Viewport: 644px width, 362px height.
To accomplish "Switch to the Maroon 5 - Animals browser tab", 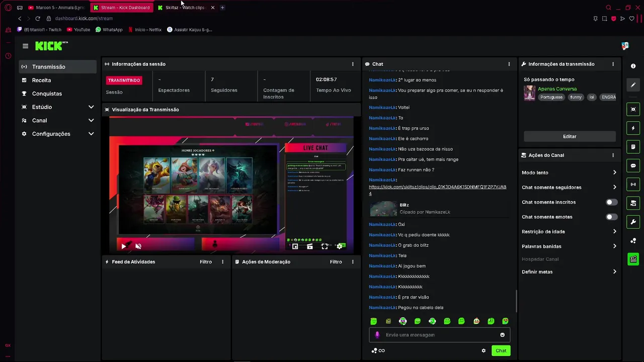I will point(57,8).
